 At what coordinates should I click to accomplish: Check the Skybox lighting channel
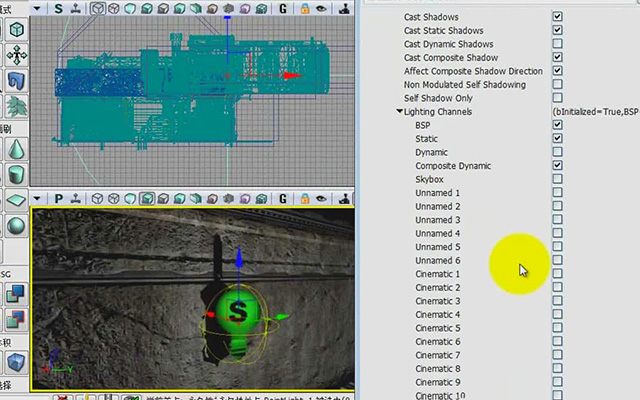pos(557,179)
